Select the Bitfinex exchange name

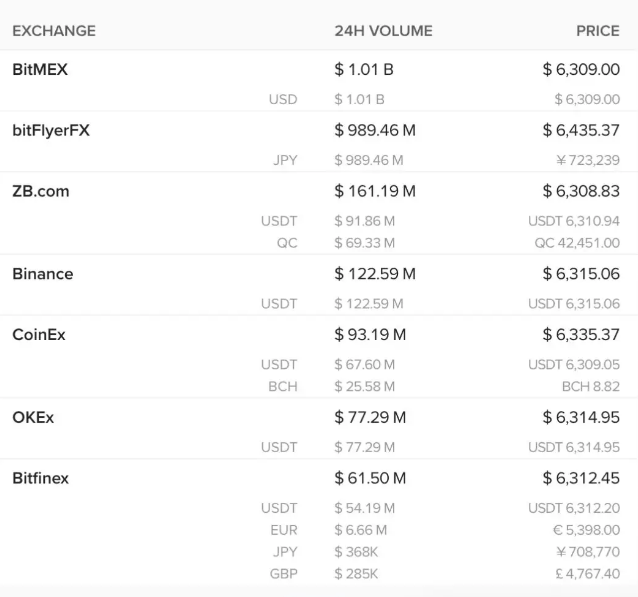point(40,478)
